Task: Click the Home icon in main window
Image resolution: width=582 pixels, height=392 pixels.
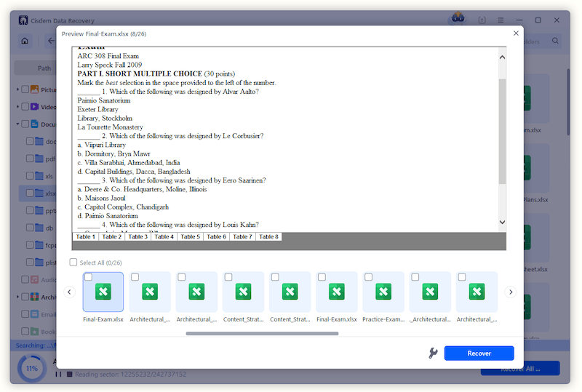Action: tap(25, 41)
